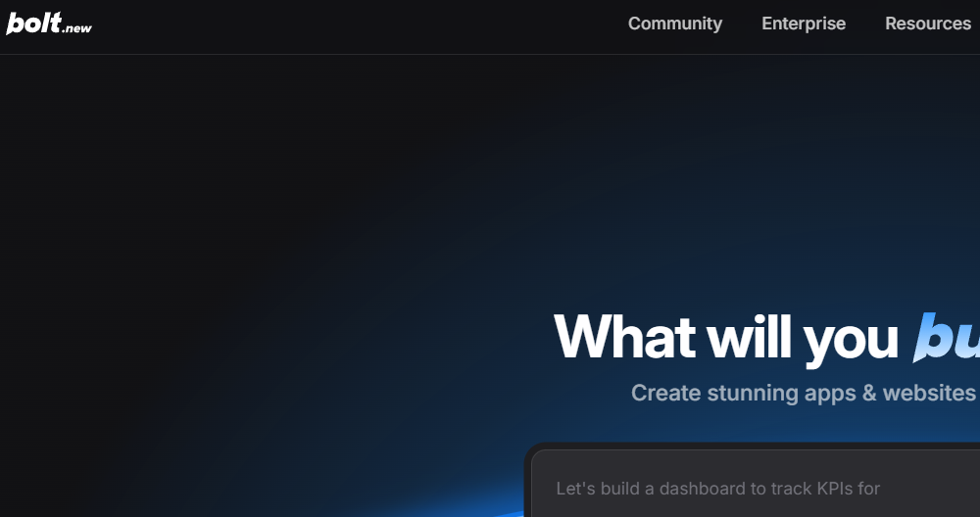The height and width of the screenshot is (517, 980).
Task: Go to the Enterprise page
Action: 803,23
